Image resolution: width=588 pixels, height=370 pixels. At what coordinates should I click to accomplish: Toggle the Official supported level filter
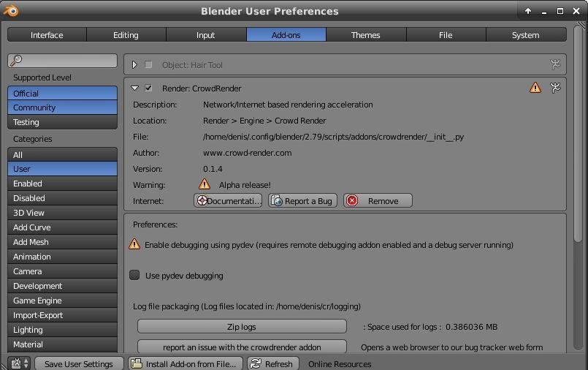pos(62,93)
